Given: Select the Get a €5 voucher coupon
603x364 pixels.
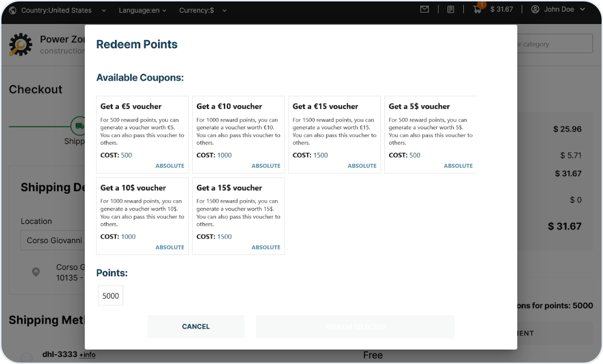Looking at the screenshot, I should [x=142, y=135].
